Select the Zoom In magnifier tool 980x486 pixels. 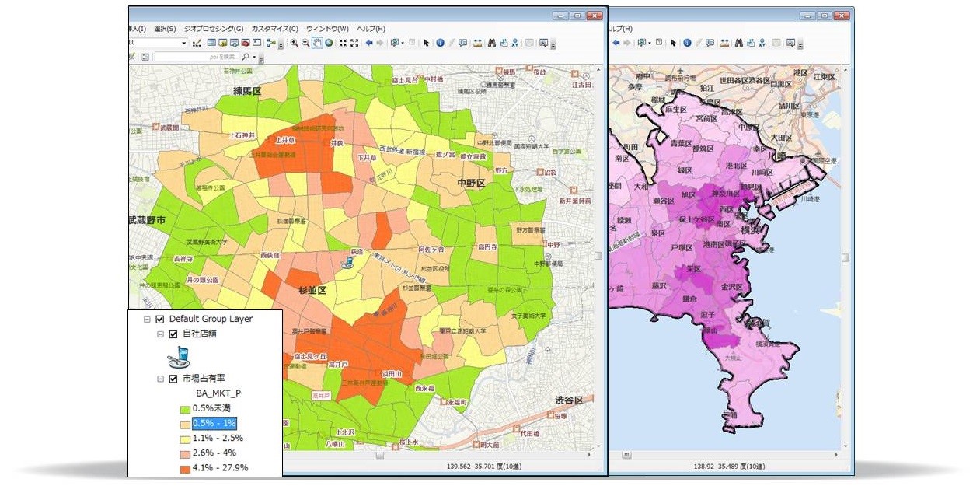coord(295,43)
